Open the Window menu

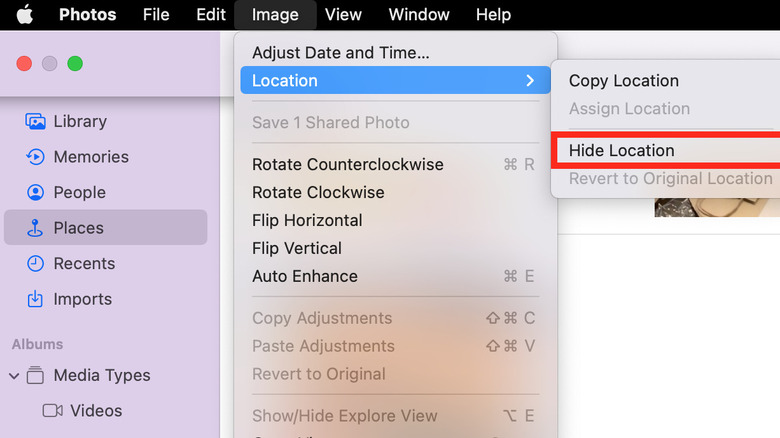[419, 15]
